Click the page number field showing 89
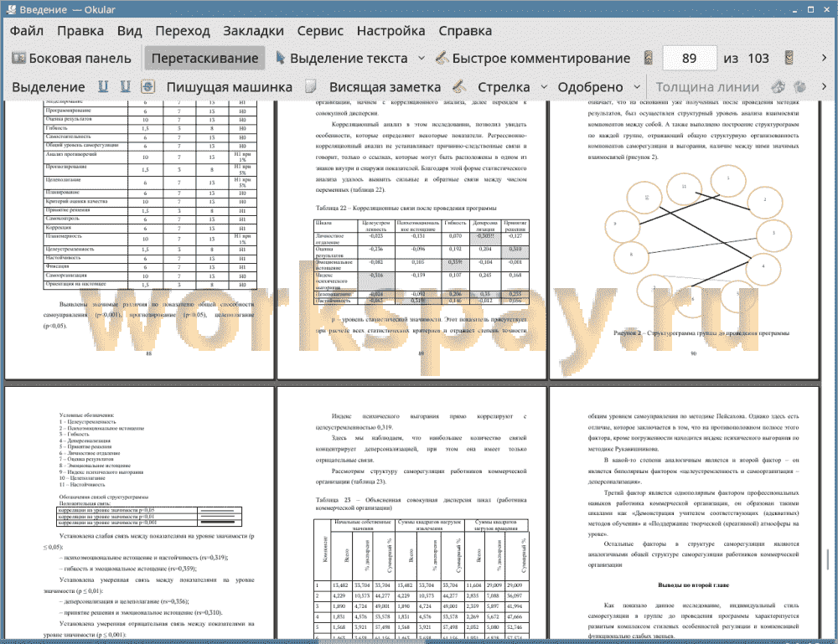838x644 pixels. tap(690, 59)
